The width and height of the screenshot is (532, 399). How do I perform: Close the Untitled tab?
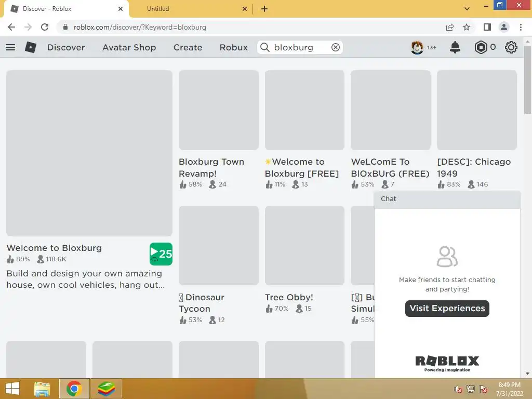[x=245, y=9]
